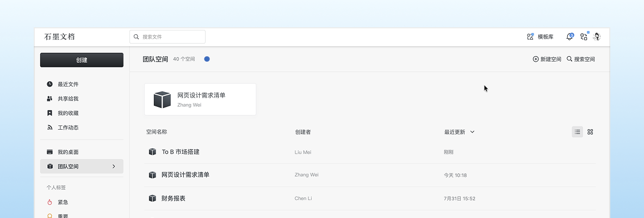The height and width of the screenshot is (218, 644).
Task: Open the notification bell
Action: pos(569,37)
